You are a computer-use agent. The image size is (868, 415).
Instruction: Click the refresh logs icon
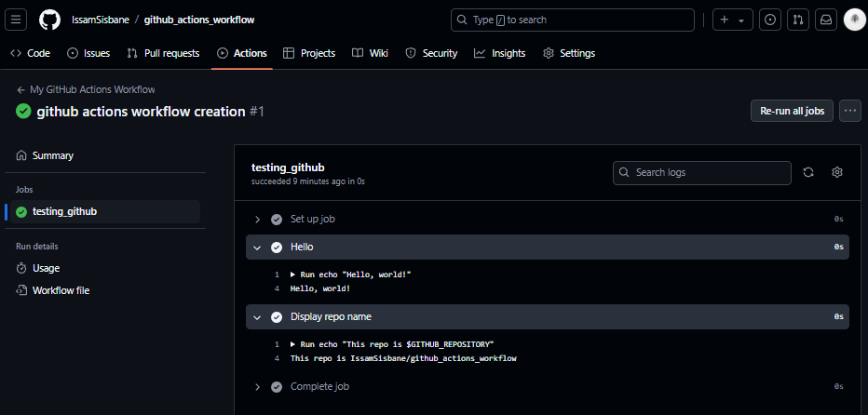[x=808, y=173]
